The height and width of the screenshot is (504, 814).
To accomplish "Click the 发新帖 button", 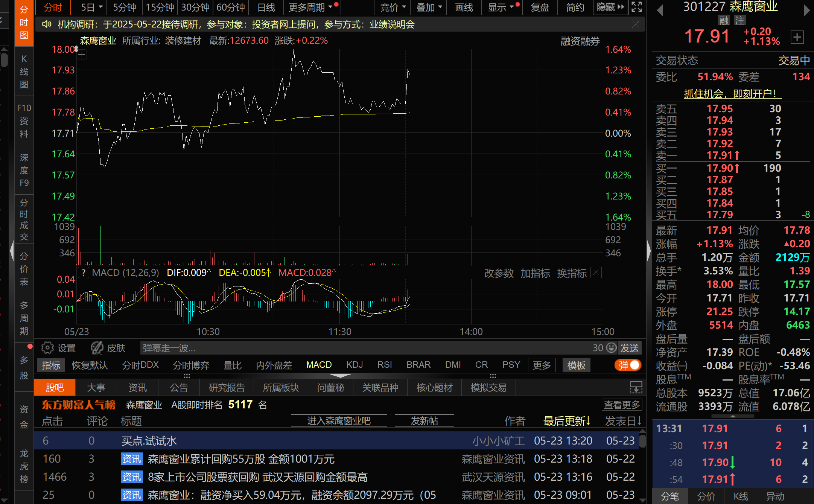I will (424, 420).
